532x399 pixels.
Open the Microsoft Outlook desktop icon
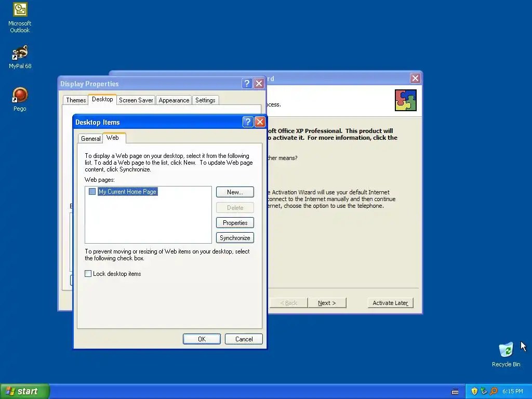(x=20, y=18)
